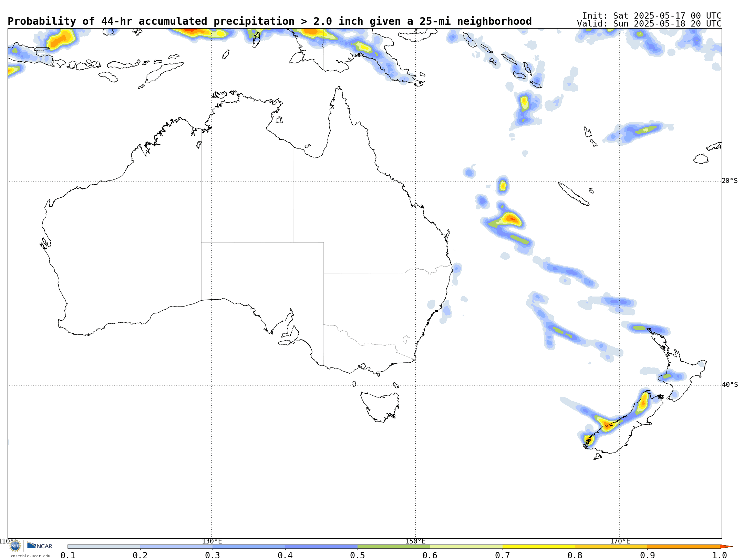
Task: Click the 0.3 colorbar tick label
Action: [213, 555]
